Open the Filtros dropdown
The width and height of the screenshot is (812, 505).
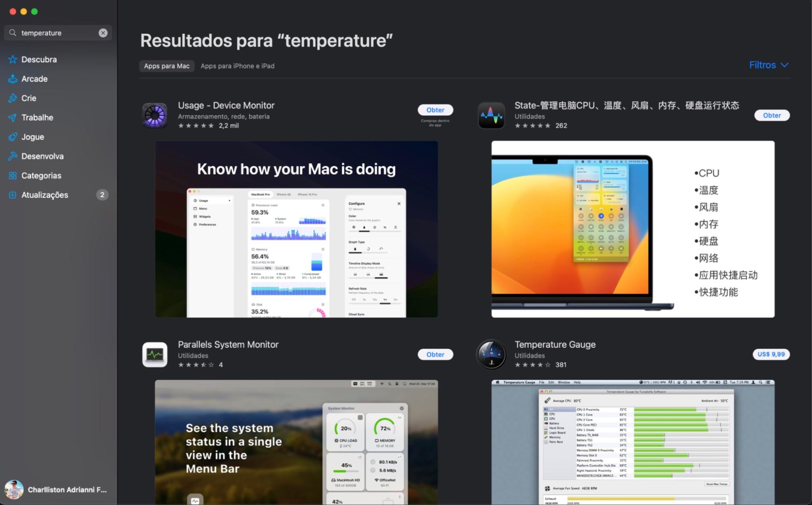coord(769,65)
